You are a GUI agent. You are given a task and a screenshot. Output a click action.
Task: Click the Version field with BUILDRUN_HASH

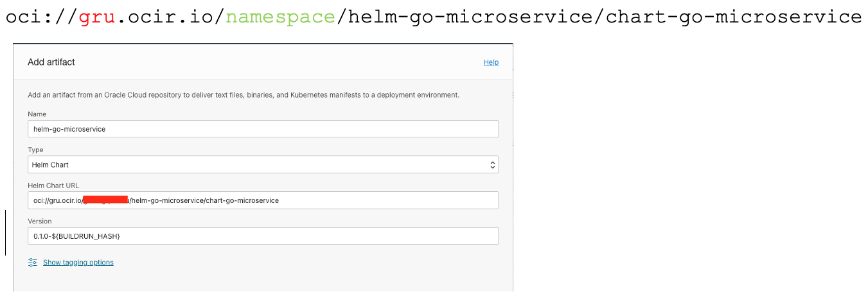pos(263,236)
